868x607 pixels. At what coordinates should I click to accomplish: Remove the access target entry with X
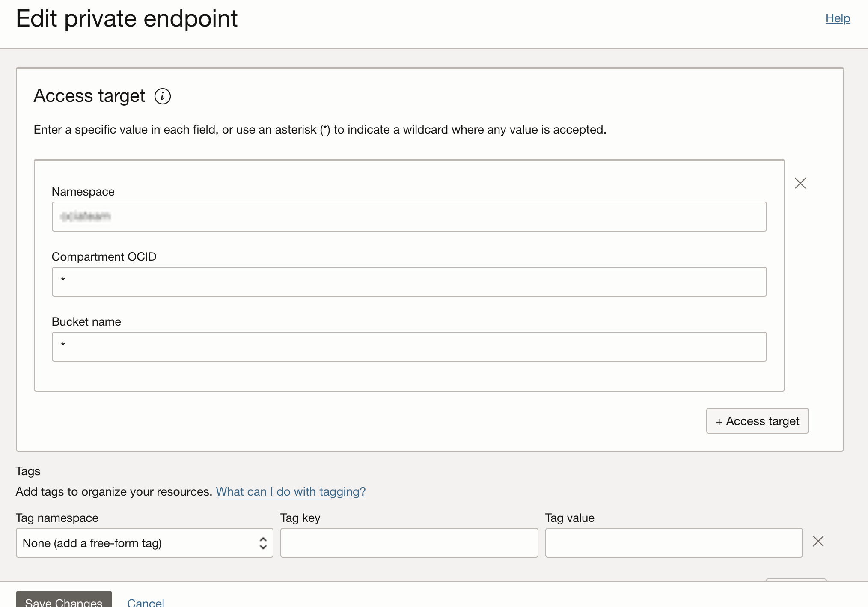click(800, 183)
